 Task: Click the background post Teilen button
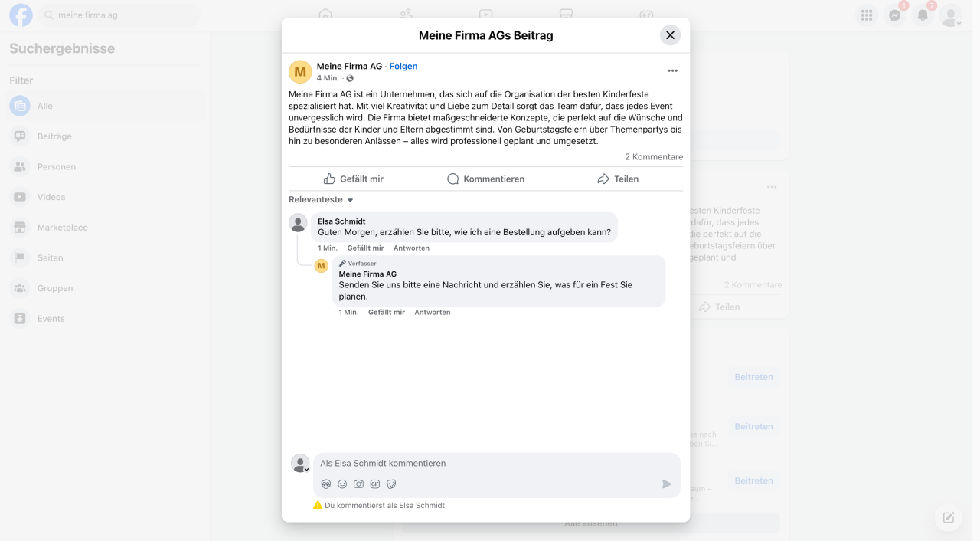coord(720,307)
